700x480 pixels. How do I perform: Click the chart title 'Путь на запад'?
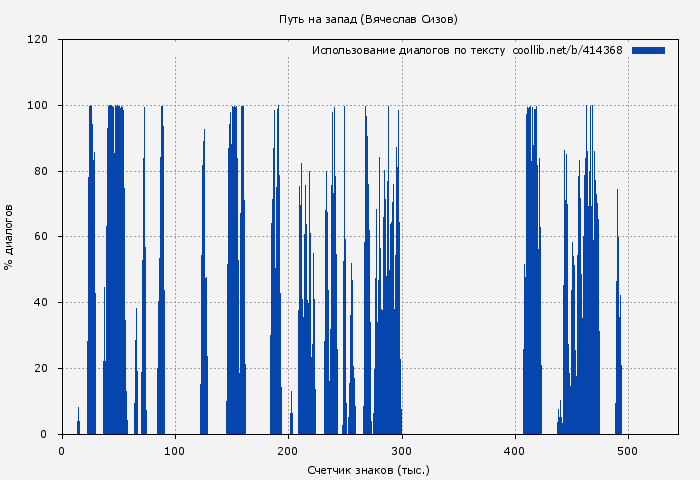click(368, 19)
